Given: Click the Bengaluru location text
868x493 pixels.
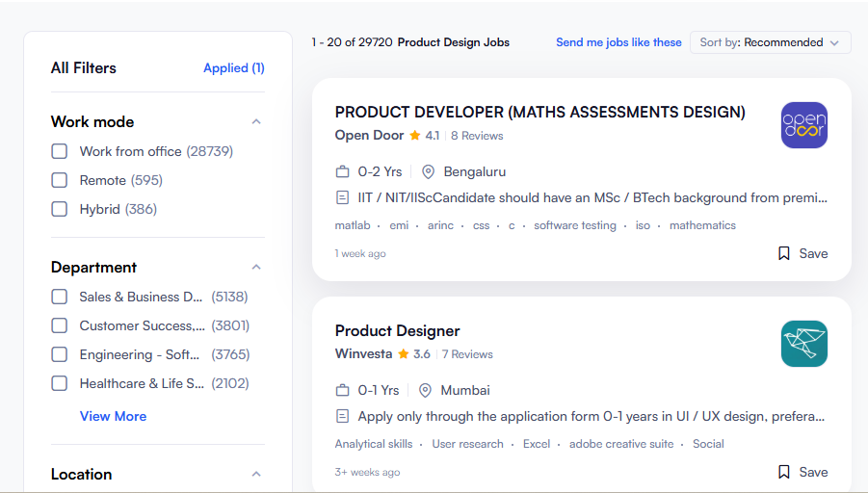Looking at the screenshot, I should 474,172.
